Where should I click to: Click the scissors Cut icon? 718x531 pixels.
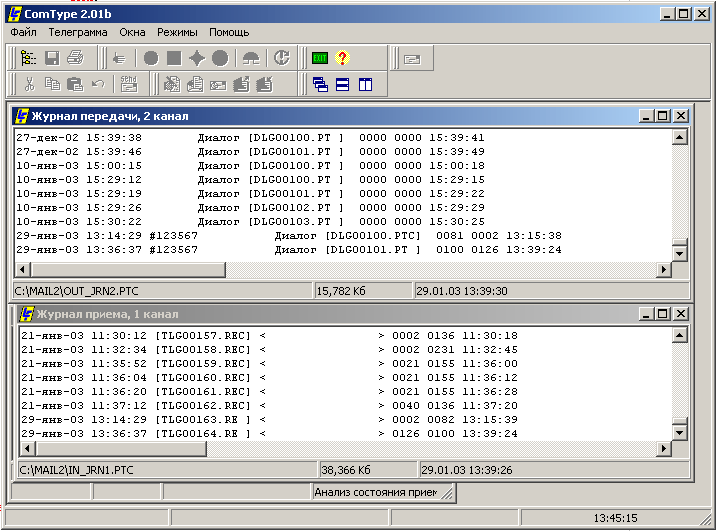coord(29,84)
